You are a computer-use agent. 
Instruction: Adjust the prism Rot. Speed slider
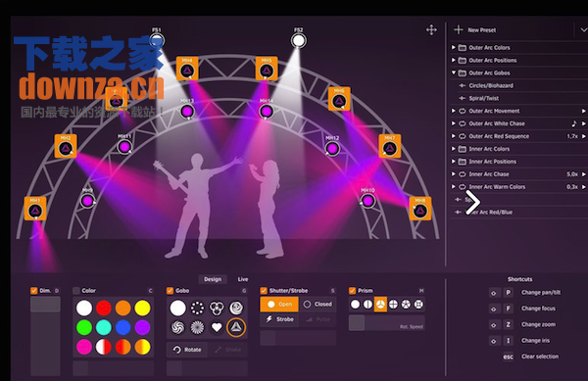click(x=387, y=323)
